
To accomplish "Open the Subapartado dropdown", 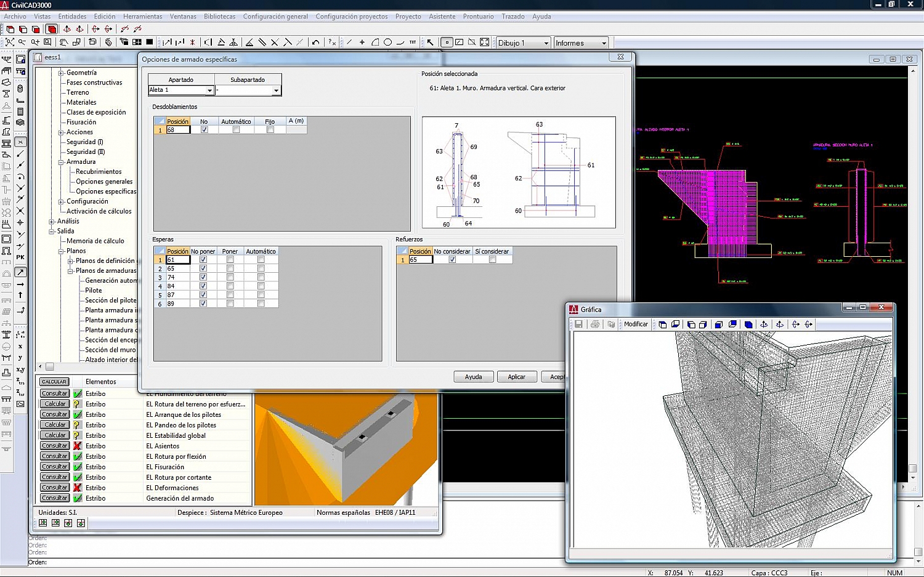I will click(x=276, y=91).
